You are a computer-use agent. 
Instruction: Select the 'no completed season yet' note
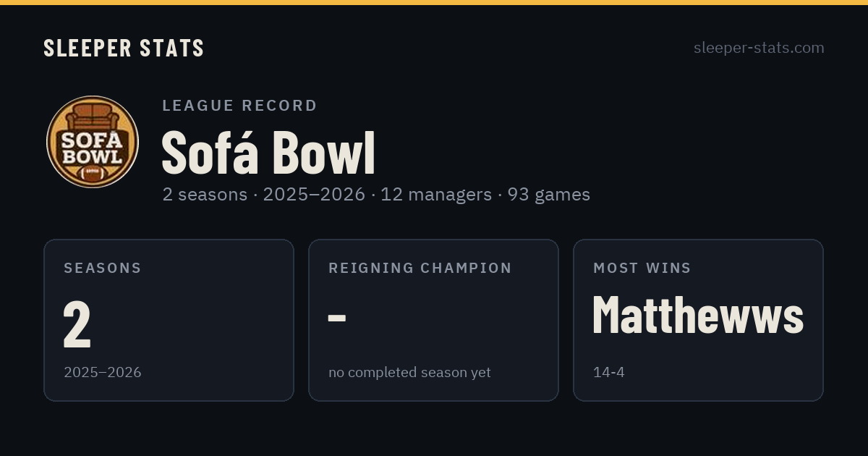[x=409, y=372]
